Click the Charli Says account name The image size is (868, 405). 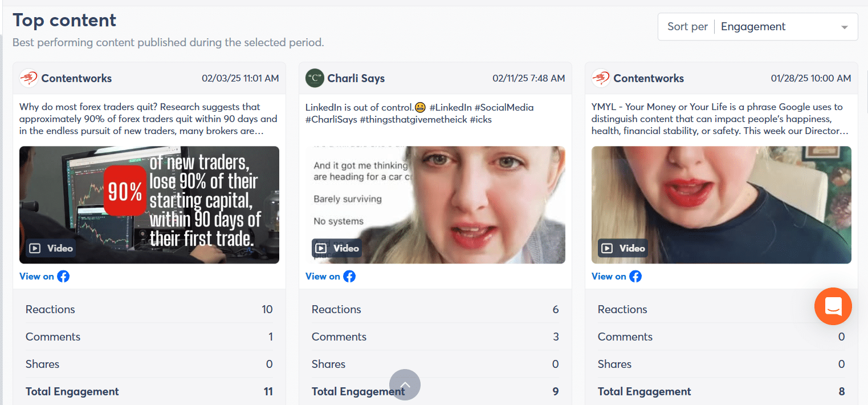pos(356,78)
